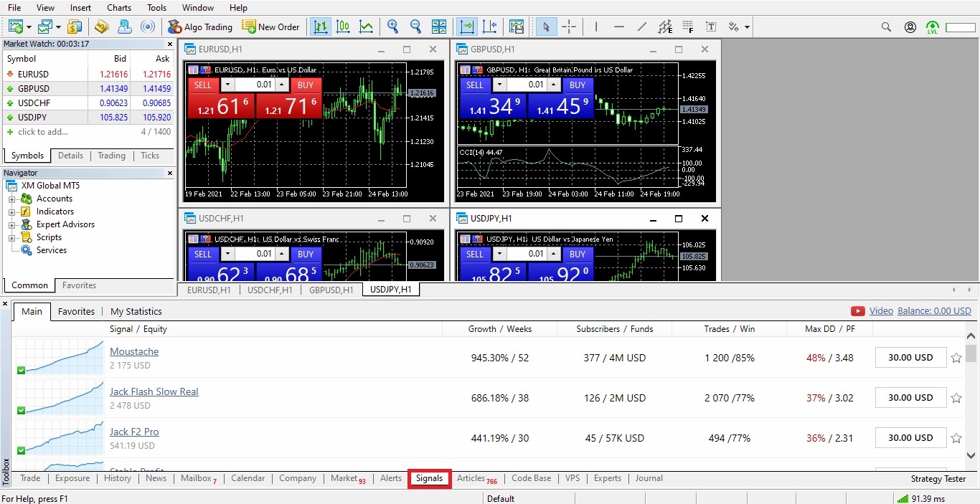
Task: Open the Jack Flash Slow Real link
Action: [154, 391]
